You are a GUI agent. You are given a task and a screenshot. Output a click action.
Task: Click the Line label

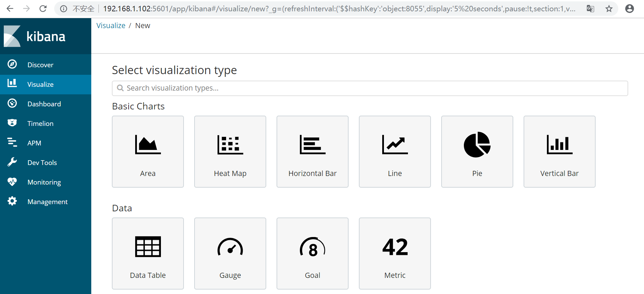pos(395,174)
